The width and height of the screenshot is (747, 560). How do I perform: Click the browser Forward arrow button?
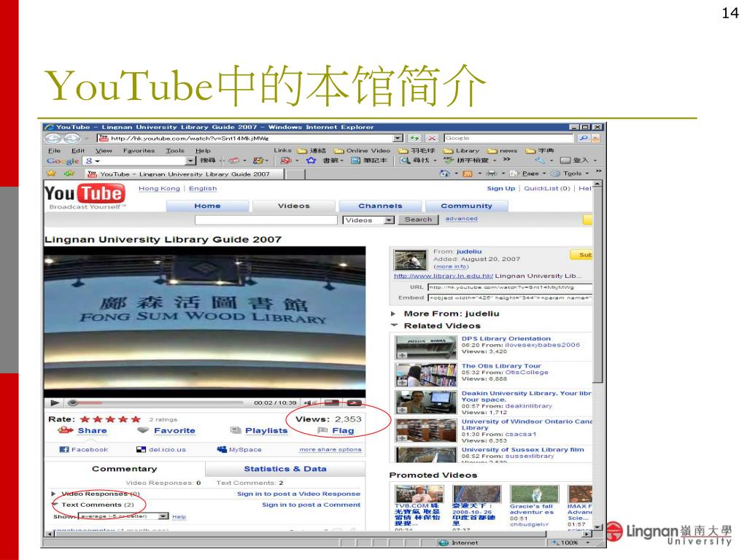71,138
